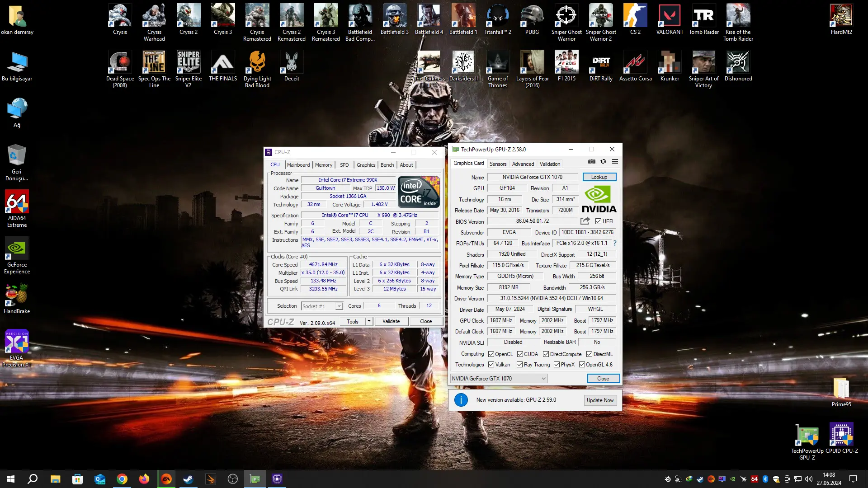Image resolution: width=868 pixels, height=488 pixels.
Task: Select the VALORANT desktop shortcut
Action: pyautogui.click(x=670, y=19)
